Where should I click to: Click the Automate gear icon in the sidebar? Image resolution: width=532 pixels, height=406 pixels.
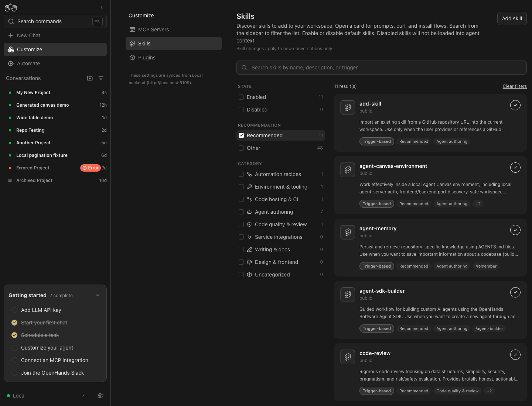(11, 63)
